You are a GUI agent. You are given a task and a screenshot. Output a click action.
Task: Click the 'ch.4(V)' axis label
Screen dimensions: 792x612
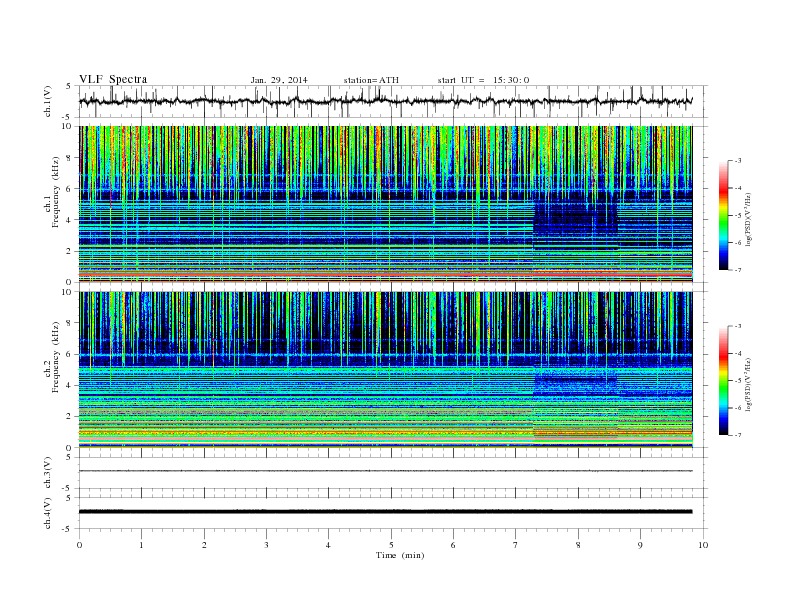click(x=48, y=513)
